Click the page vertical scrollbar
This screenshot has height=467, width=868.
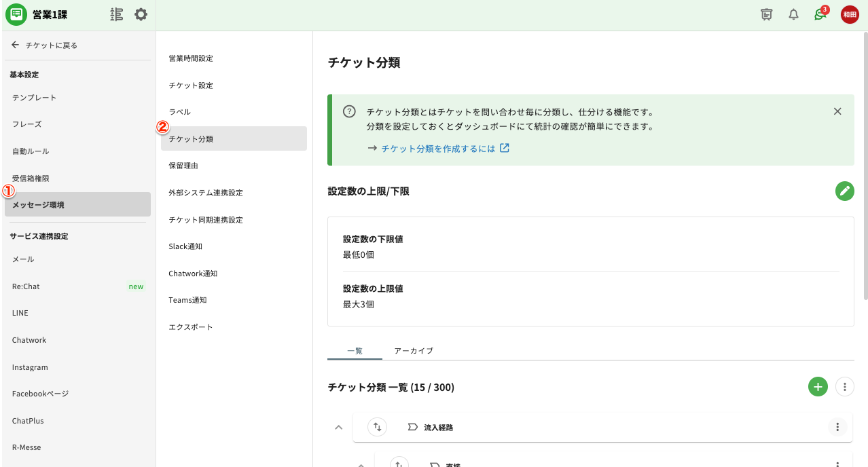(x=865, y=170)
